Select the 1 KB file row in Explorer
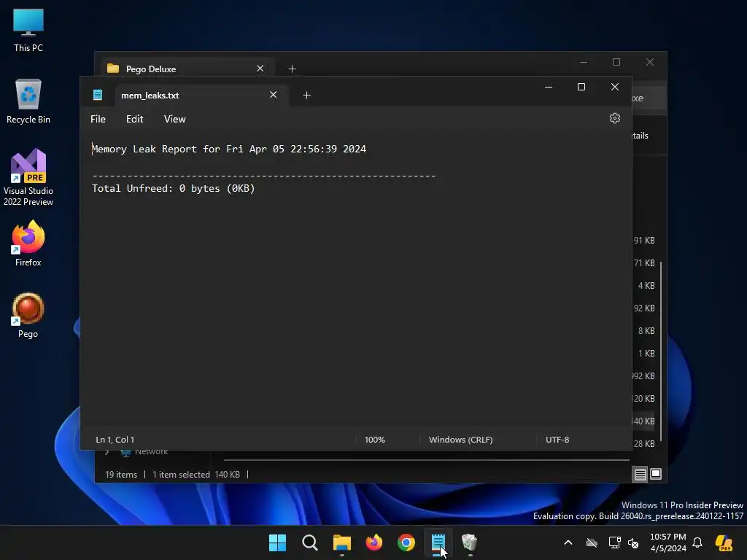This screenshot has height=560, width=747. [646, 354]
